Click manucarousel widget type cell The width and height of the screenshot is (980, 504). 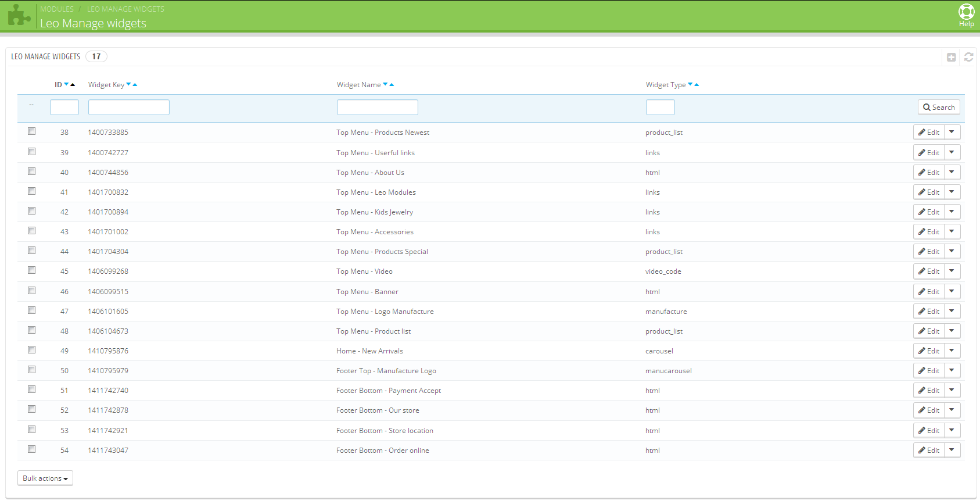pos(669,371)
